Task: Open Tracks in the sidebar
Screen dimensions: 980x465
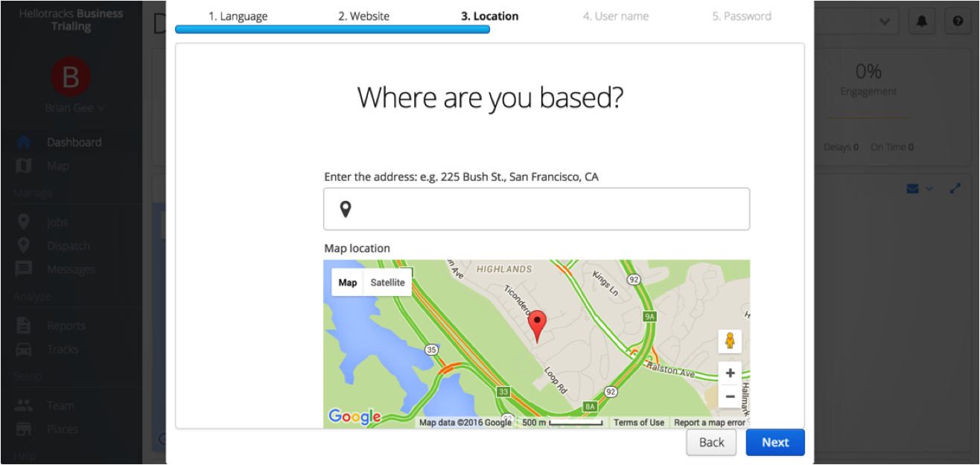Action: (x=63, y=349)
